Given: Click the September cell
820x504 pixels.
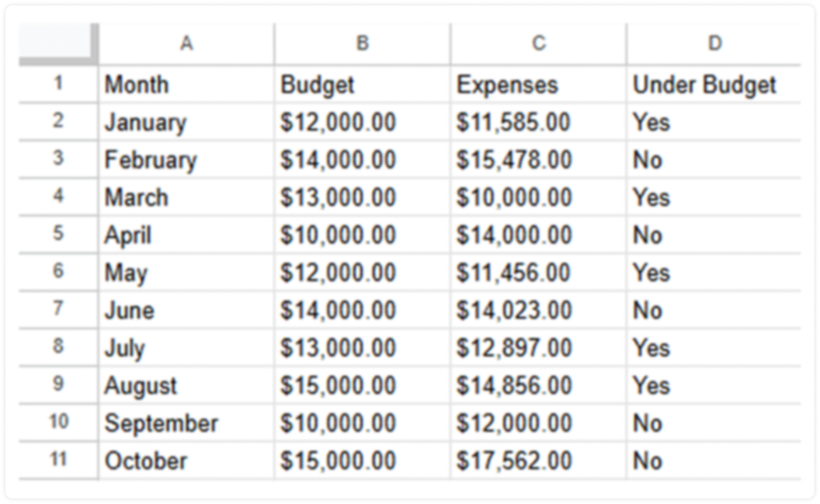Looking at the screenshot, I should point(186,423).
